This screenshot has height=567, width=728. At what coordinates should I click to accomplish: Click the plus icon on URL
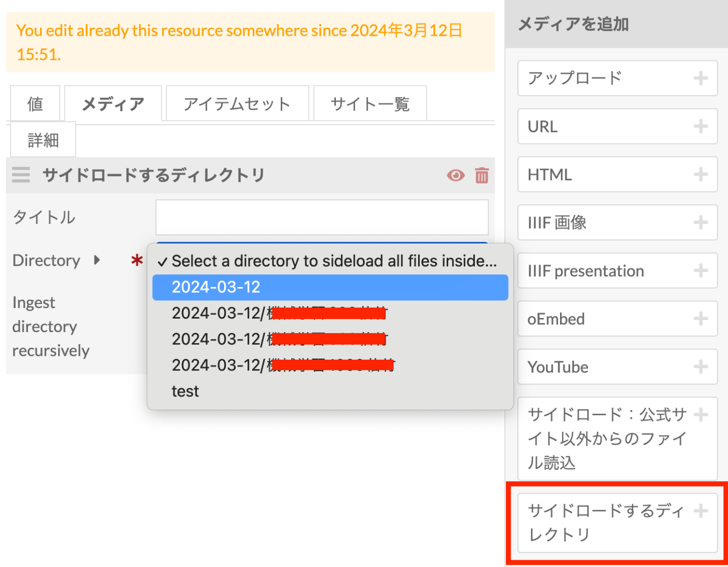pyautogui.click(x=700, y=126)
